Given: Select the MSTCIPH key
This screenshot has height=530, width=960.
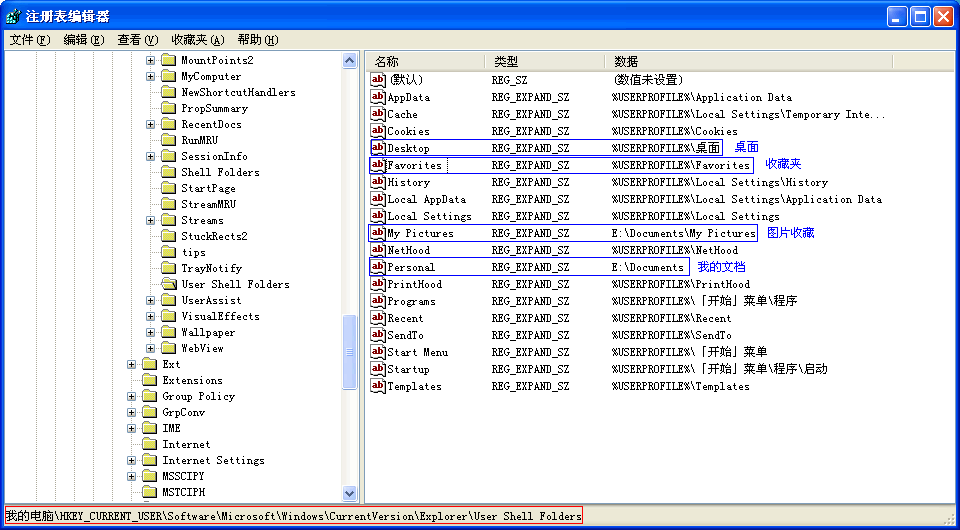Looking at the screenshot, I should coord(184,492).
